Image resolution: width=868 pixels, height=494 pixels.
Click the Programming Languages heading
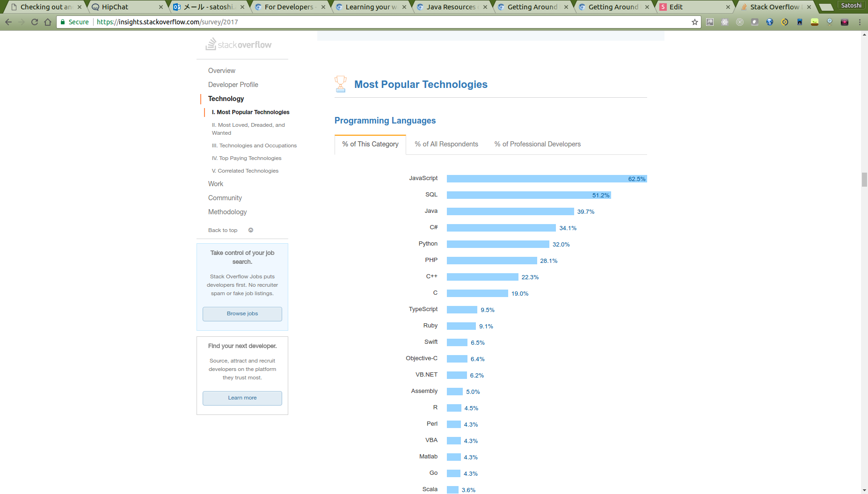pyautogui.click(x=385, y=121)
